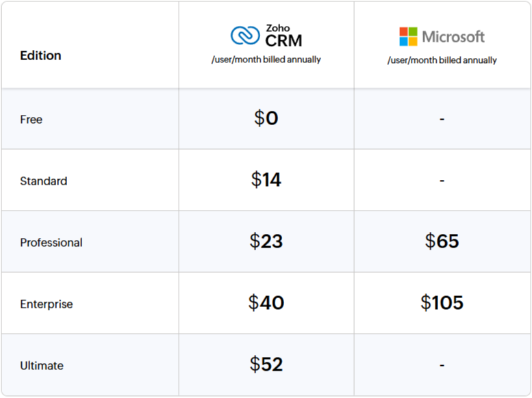Screen dimensions: 532x398
Task: Click the Microsoft wordmark text
Action: [x=453, y=37]
